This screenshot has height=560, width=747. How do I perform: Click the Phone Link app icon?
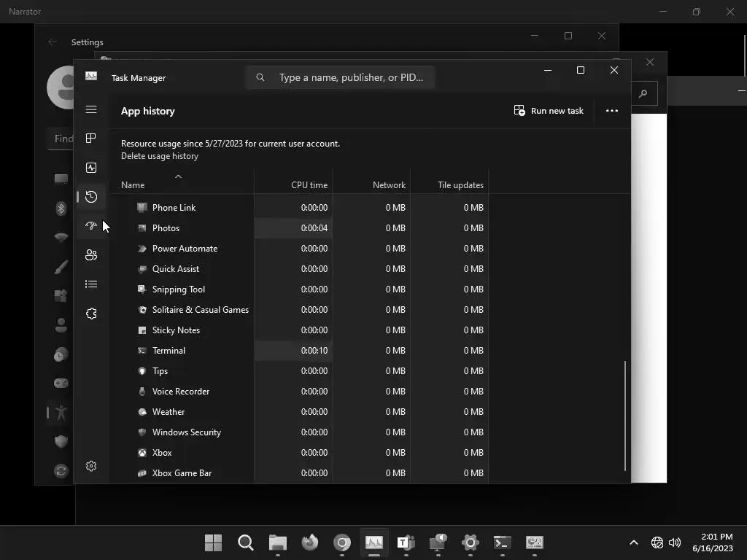[142, 207]
